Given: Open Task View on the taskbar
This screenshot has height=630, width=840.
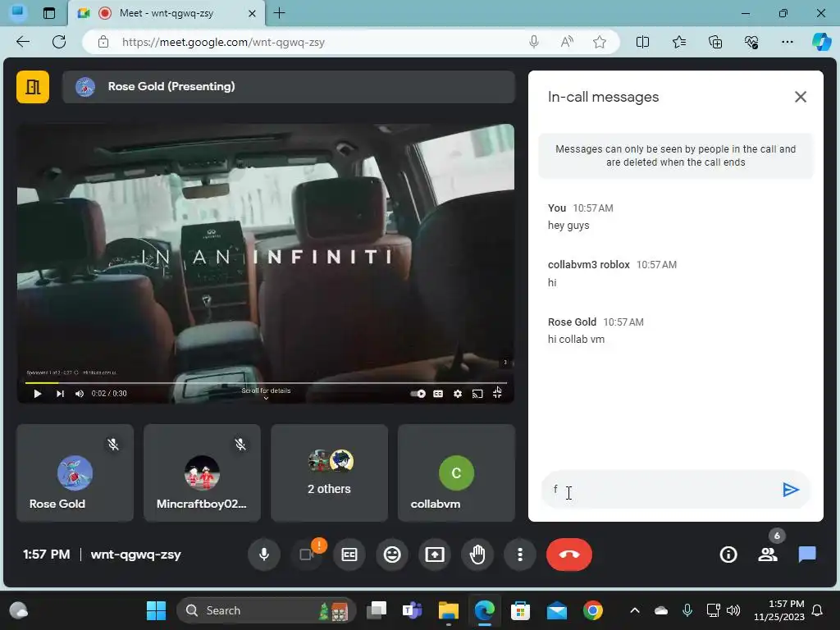Looking at the screenshot, I should click(376, 610).
